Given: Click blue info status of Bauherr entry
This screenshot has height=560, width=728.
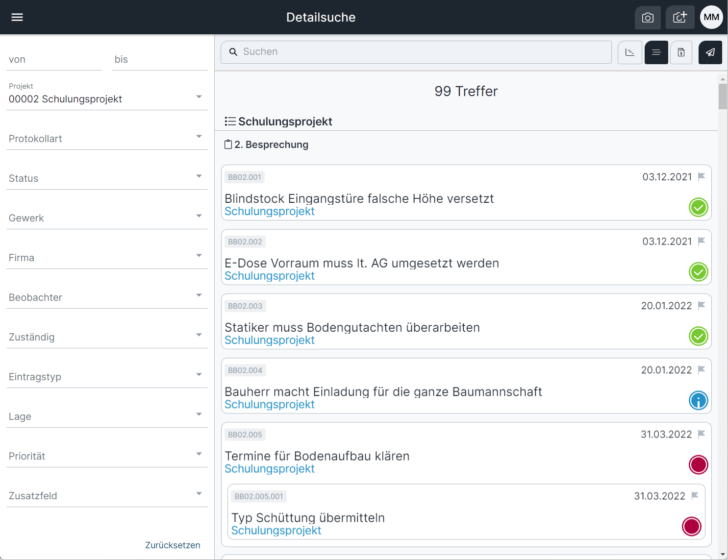Looking at the screenshot, I should coord(699,400).
